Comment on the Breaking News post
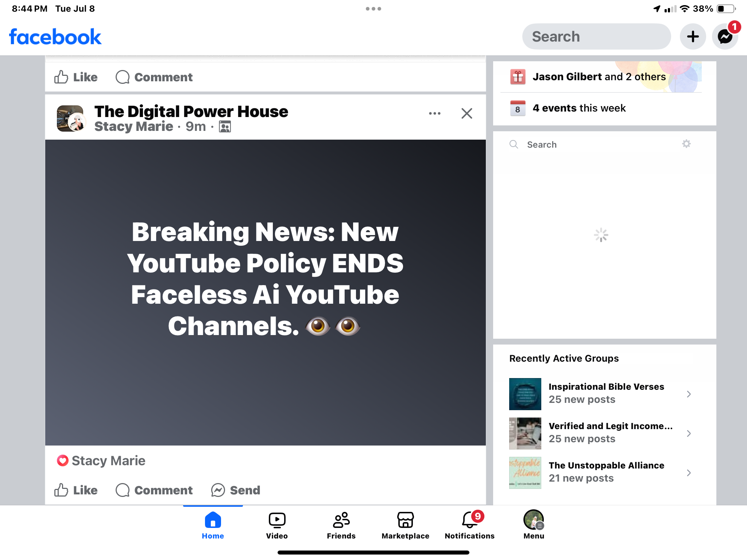 (154, 490)
